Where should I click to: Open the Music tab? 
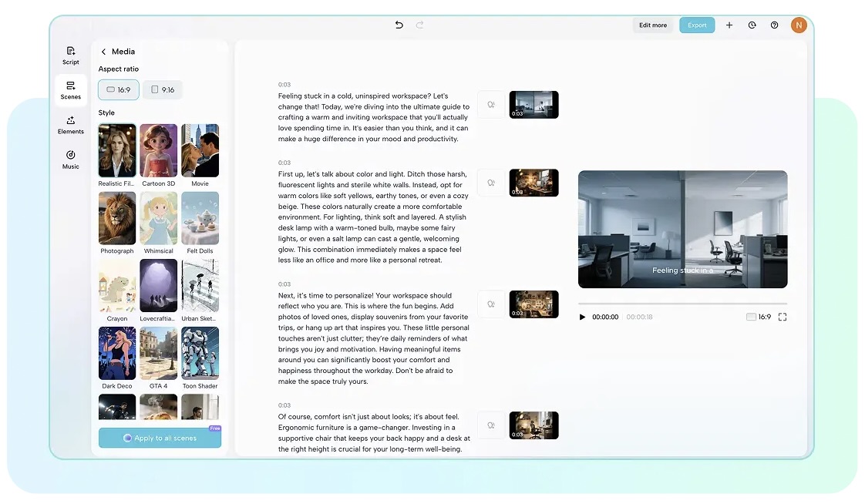tap(71, 160)
